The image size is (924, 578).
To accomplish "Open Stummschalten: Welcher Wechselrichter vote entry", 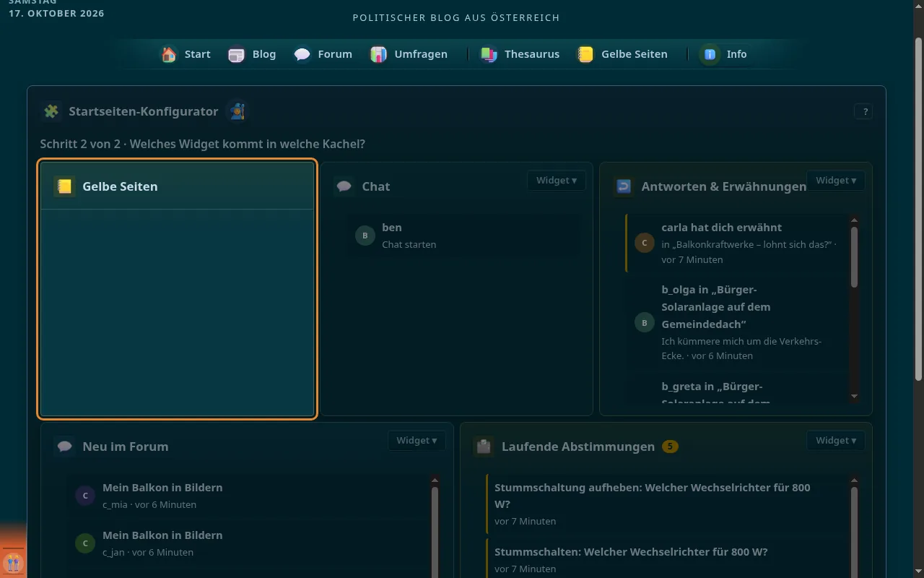I will coord(667,559).
